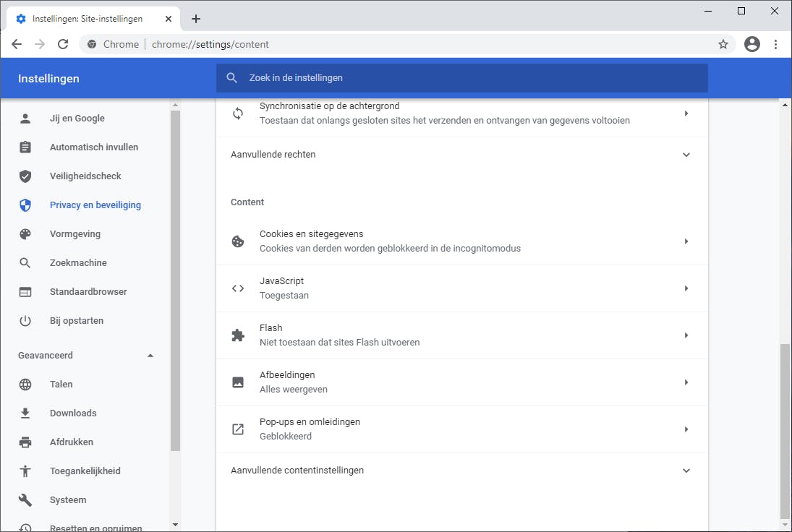Click the Pop-ups en omleidingen launch icon
Screen dimensions: 792x532
coord(238,429)
